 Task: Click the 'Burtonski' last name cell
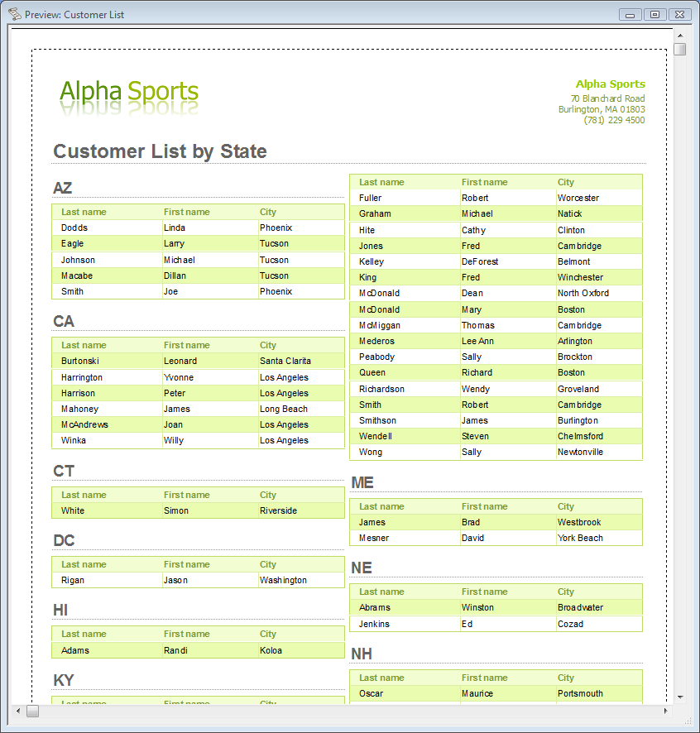(x=80, y=361)
